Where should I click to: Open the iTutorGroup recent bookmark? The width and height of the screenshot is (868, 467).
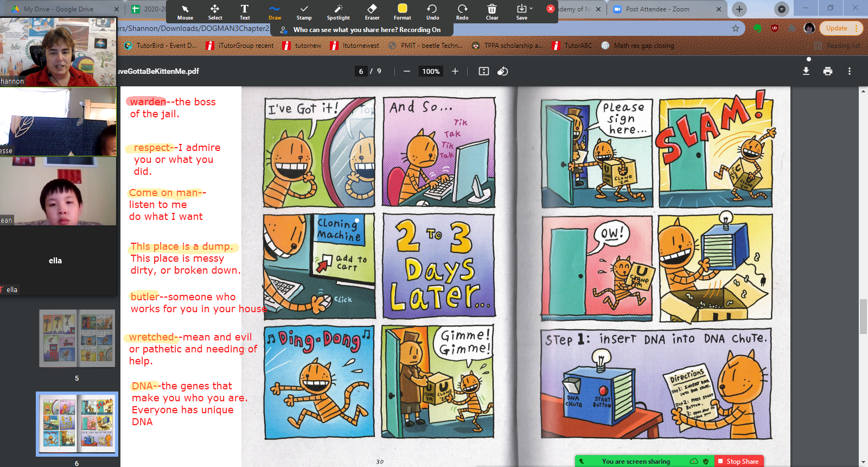pyautogui.click(x=240, y=46)
